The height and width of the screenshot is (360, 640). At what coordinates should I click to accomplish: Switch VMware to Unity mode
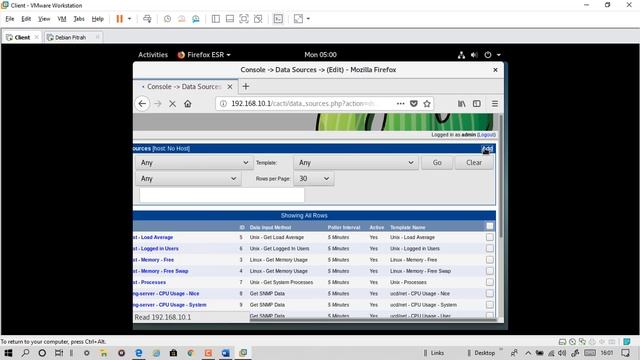pyautogui.click(x=258, y=19)
